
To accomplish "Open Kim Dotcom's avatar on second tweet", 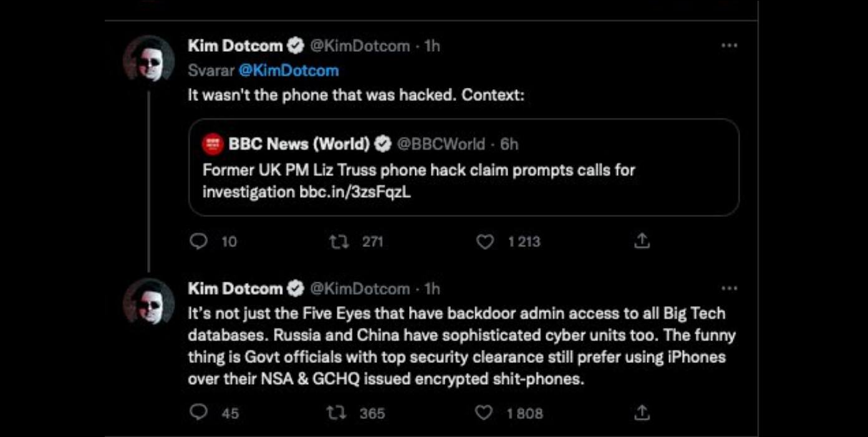I will coord(148,302).
